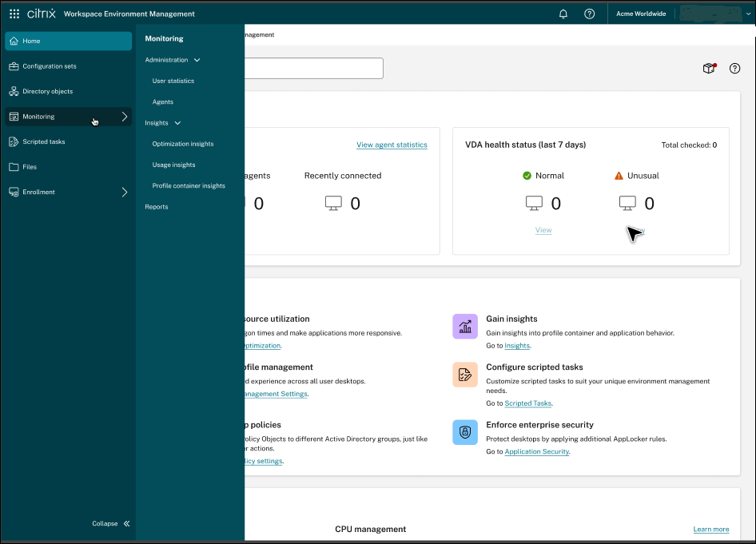The width and height of the screenshot is (756, 544).
Task: Collapse the Administration section in Monitoring menu
Action: coord(197,60)
